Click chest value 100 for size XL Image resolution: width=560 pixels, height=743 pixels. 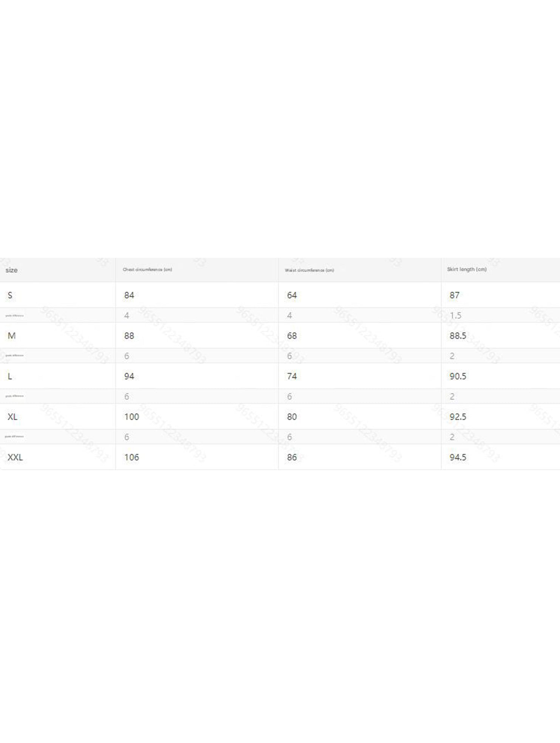[x=131, y=416]
